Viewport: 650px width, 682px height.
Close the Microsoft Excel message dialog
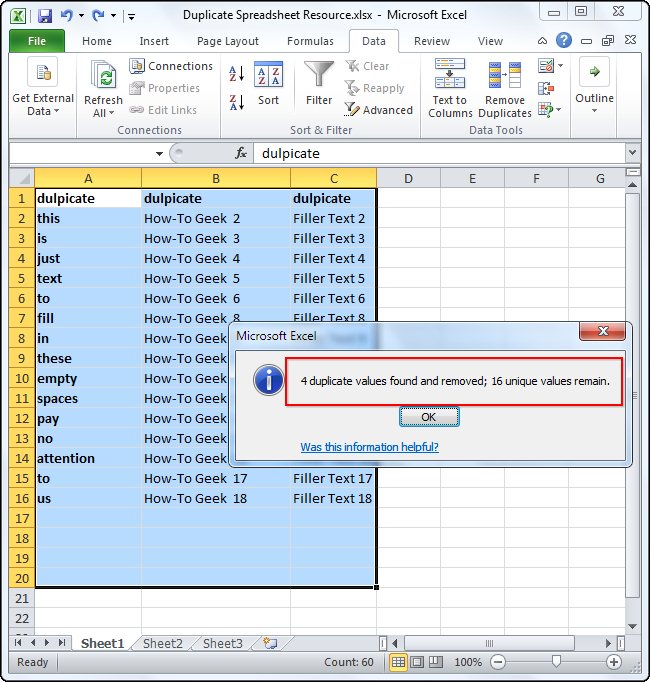603,331
